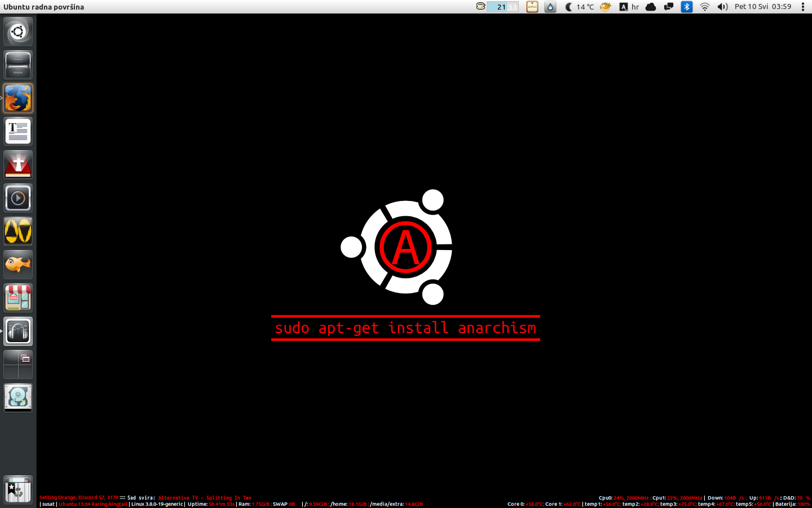Click the coffee cup caffeine indicator
812x508 pixels.
point(480,7)
